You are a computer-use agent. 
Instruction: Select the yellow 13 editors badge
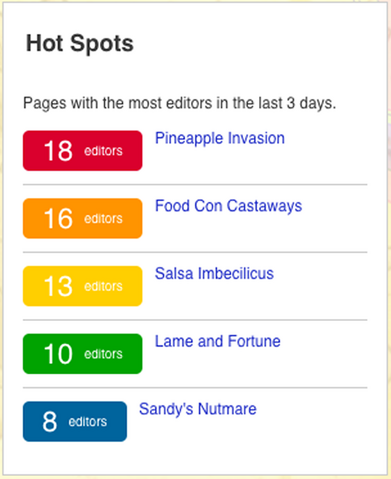coord(83,286)
